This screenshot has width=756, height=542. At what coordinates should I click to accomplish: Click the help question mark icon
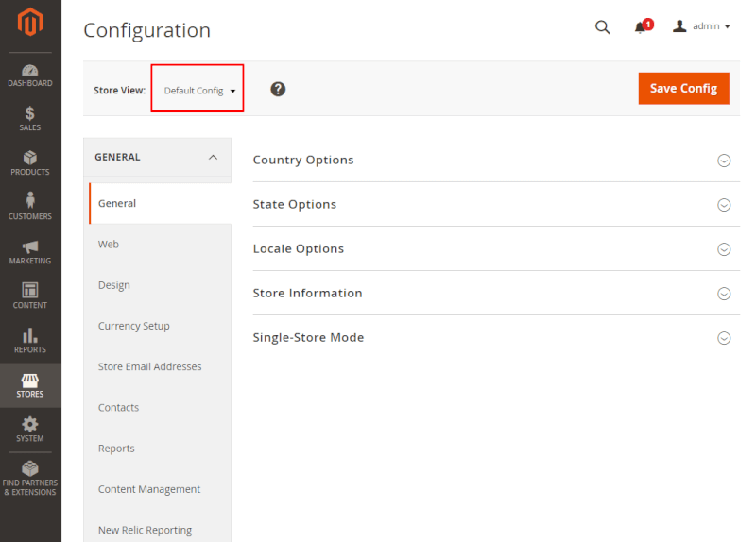coord(278,89)
